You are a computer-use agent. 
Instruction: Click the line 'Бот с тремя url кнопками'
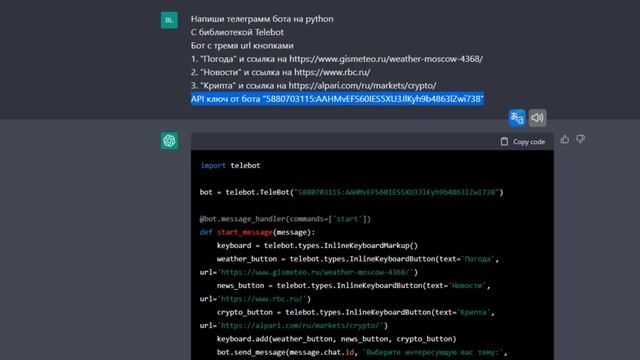[x=242, y=46]
